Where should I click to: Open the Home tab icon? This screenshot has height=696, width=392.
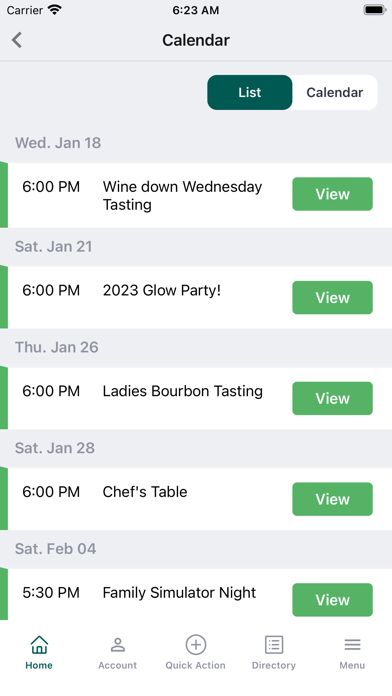pos(39,645)
